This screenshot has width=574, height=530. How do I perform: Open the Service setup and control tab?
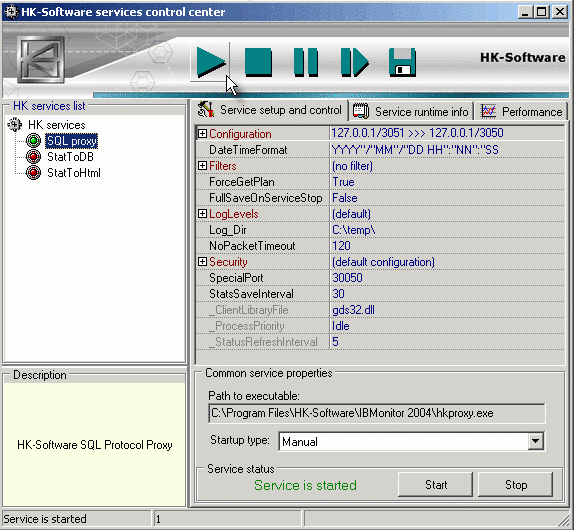point(269,110)
